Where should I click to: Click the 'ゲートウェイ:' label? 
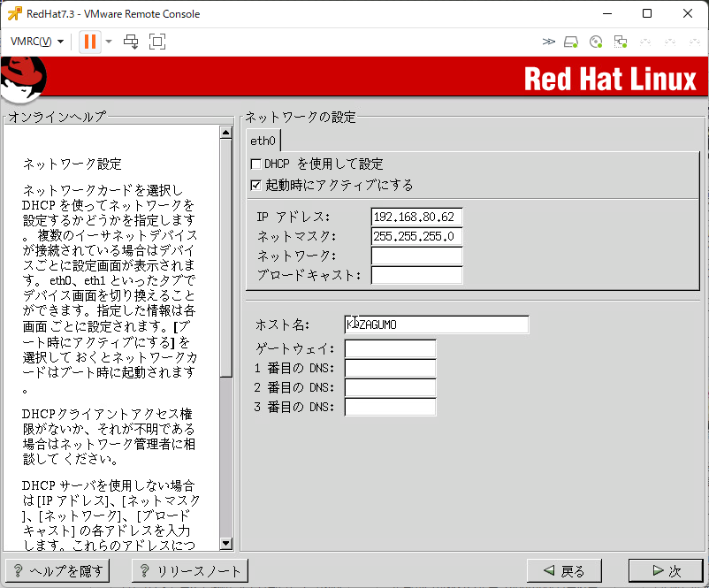[295, 348]
